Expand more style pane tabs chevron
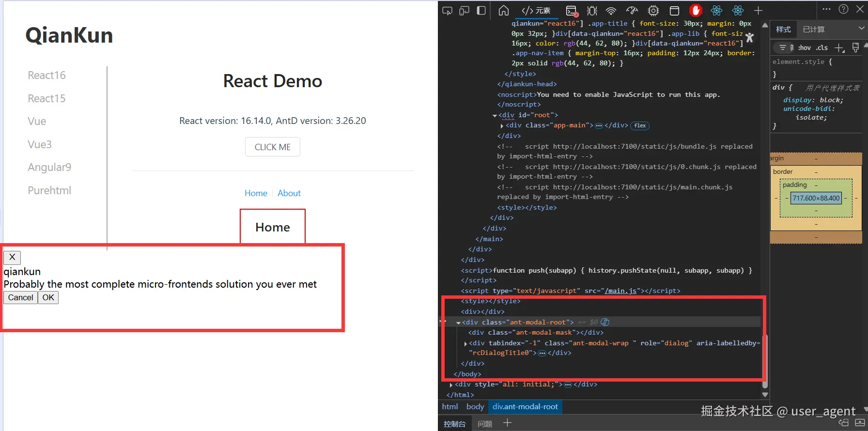 click(x=862, y=29)
